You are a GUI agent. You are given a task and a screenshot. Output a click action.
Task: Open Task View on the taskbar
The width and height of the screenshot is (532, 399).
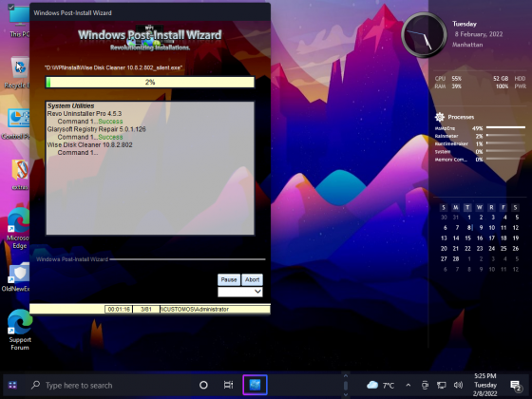coord(228,385)
